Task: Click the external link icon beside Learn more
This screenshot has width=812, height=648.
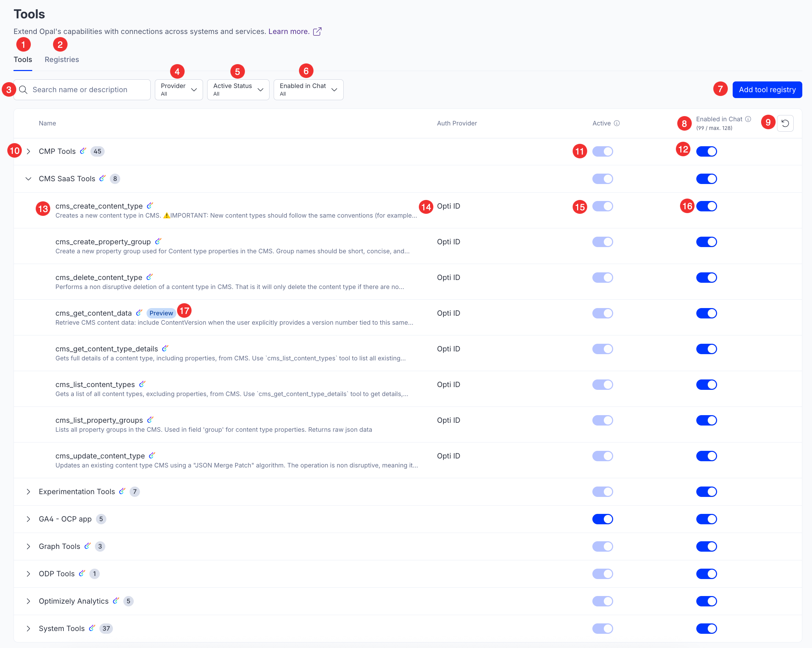Action: (x=317, y=31)
